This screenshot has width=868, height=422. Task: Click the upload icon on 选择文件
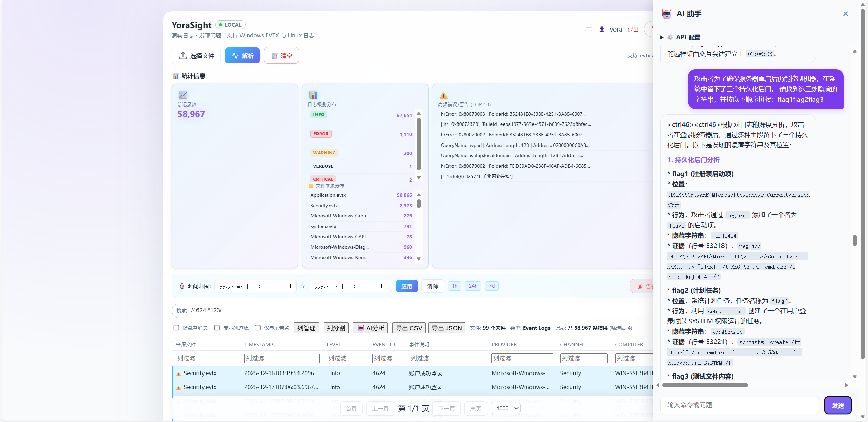(183, 55)
